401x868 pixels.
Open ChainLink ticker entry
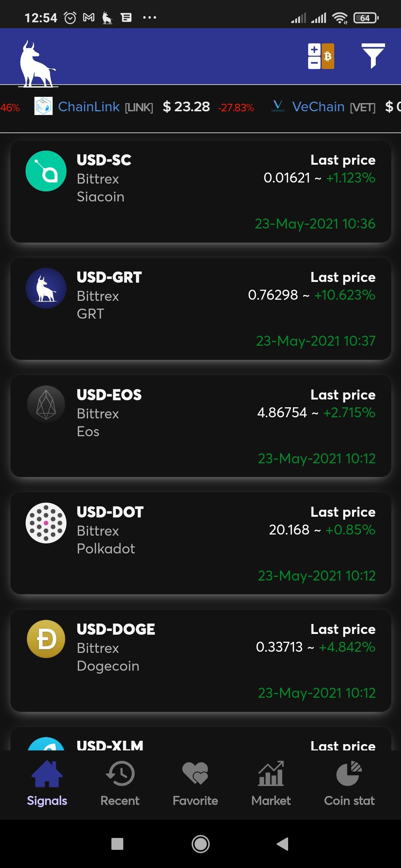click(x=144, y=107)
